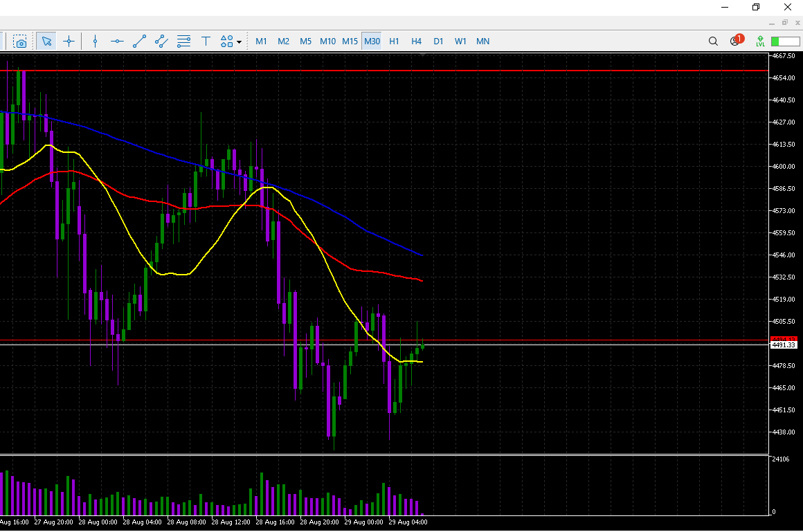Switch to M1 timeframe
Viewport: 803px width, 532px height.
[x=261, y=42]
